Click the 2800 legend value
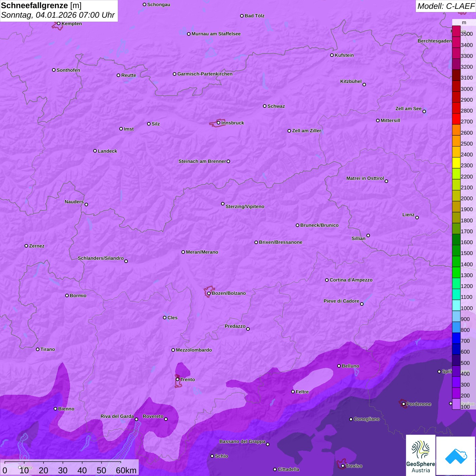Screen dimensions: 476x476 coord(467,111)
